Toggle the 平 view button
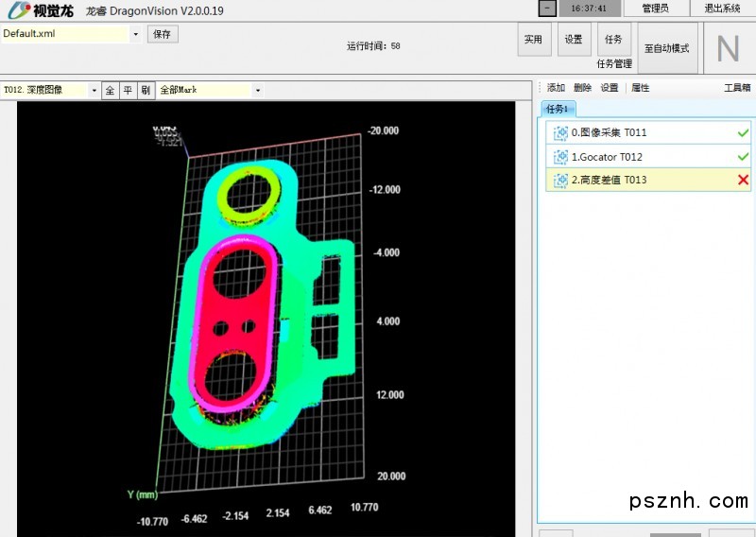This screenshot has width=756, height=537. 128,91
